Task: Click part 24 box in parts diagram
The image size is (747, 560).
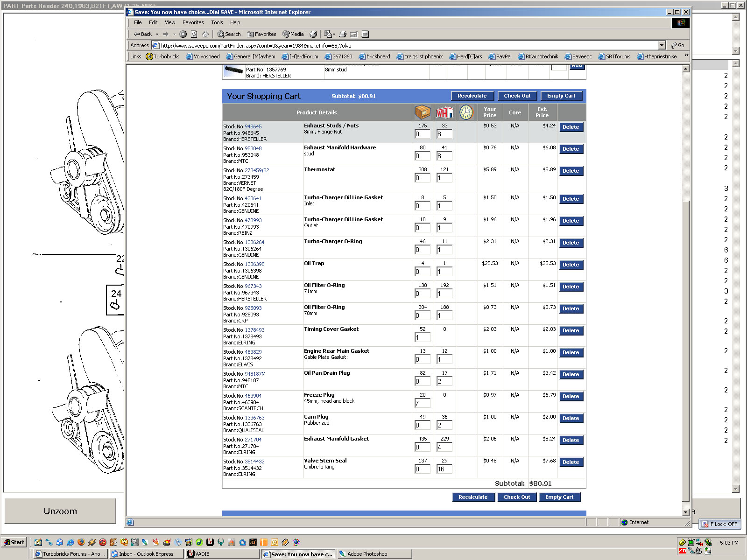Action: tap(115, 300)
